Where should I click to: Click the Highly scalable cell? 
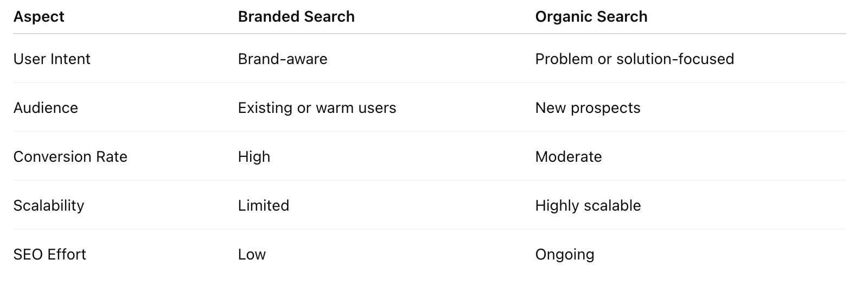[x=588, y=205]
